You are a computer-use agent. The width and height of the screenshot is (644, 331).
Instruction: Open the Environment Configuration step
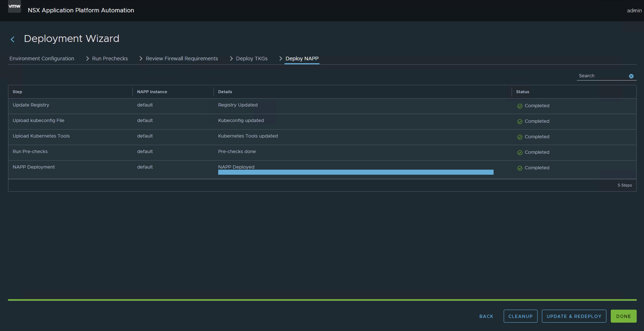coord(42,58)
